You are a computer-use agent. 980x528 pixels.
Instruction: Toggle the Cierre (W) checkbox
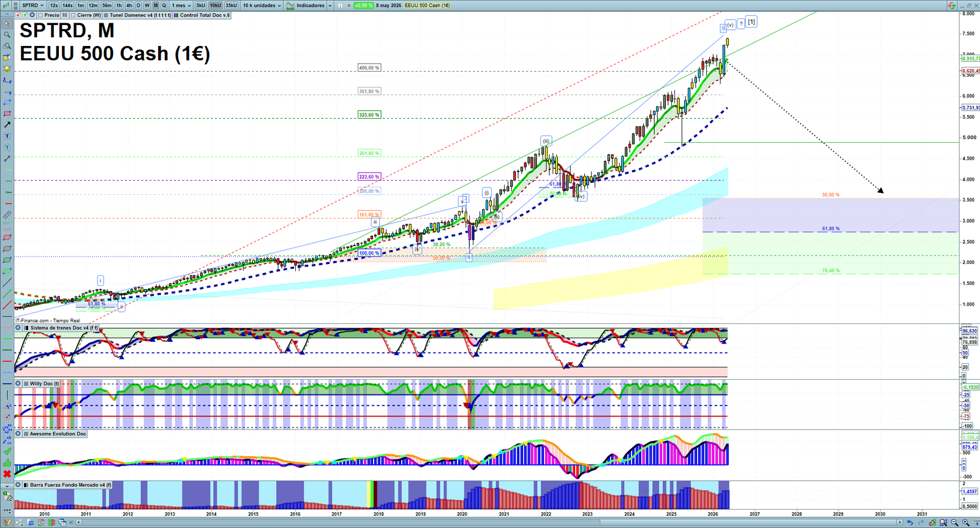73,15
